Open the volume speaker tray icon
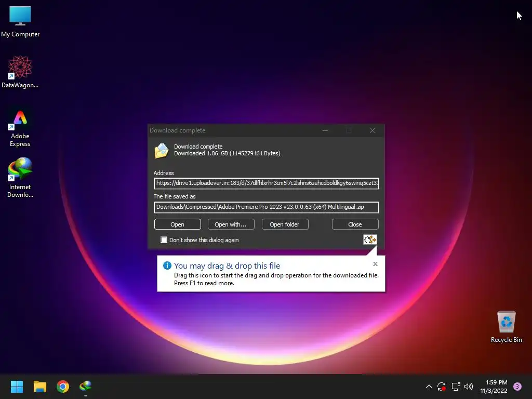Screen dimensions: 532x399 469,387
